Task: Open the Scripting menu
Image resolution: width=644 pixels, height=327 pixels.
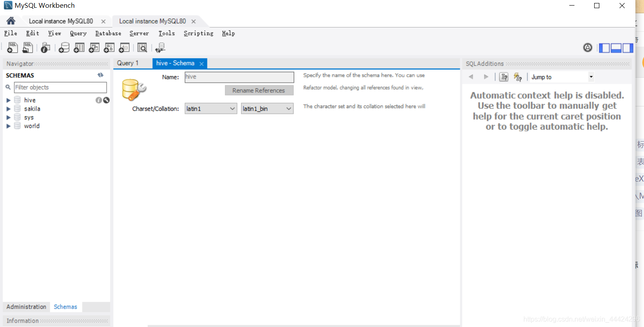Action: click(198, 33)
